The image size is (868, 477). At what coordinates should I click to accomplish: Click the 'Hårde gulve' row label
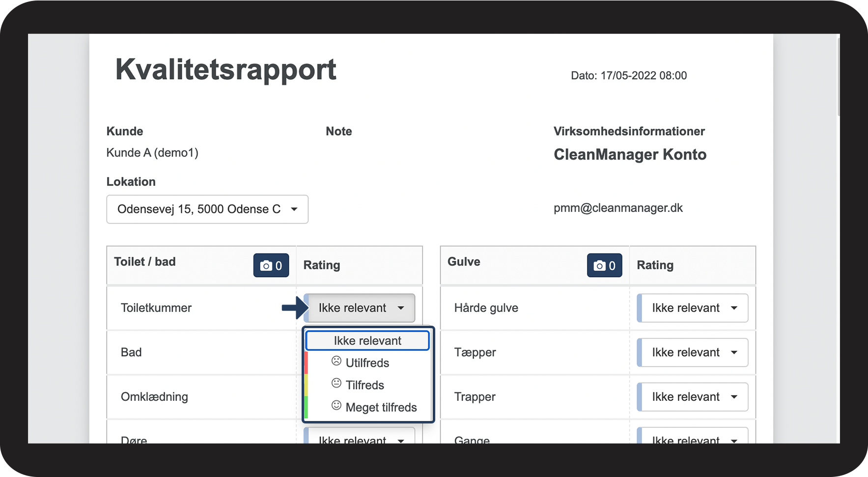pyautogui.click(x=486, y=308)
